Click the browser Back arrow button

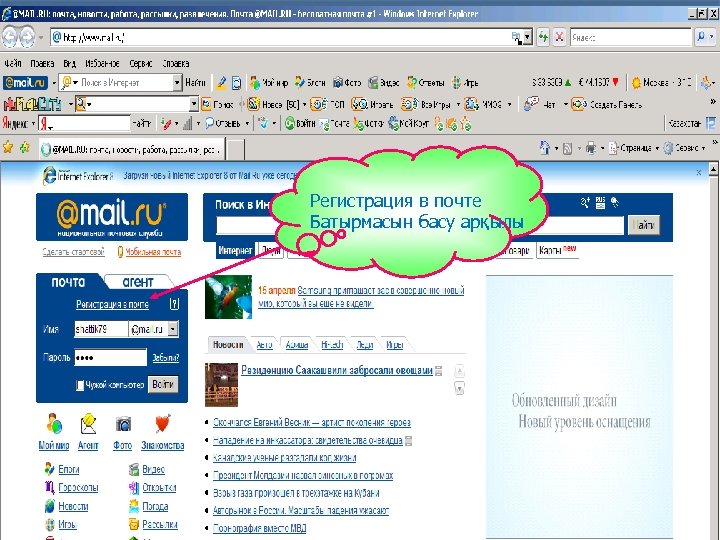[x=10, y=37]
